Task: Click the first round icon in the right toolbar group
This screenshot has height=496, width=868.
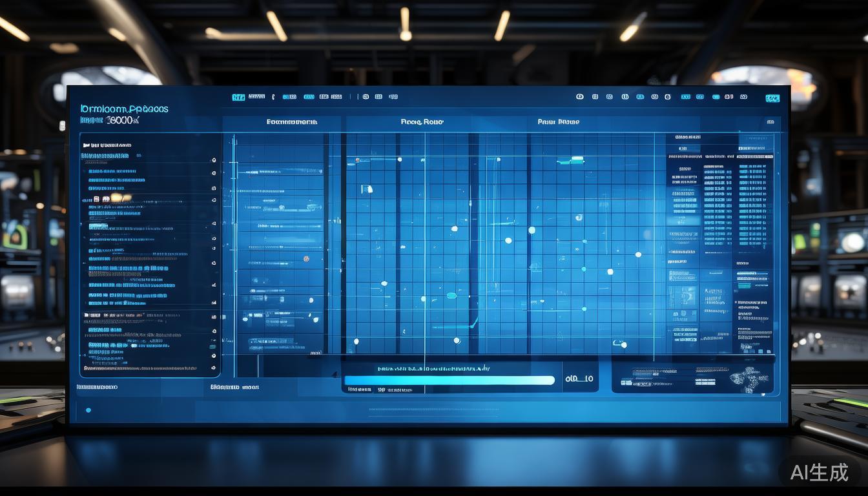Action: tap(579, 97)
